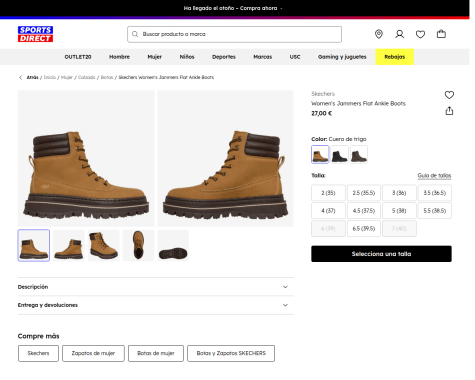Viewport: 475px width, 380px height.
Task: Click the back arrow beside Atrás
Action: click(21, 77)
